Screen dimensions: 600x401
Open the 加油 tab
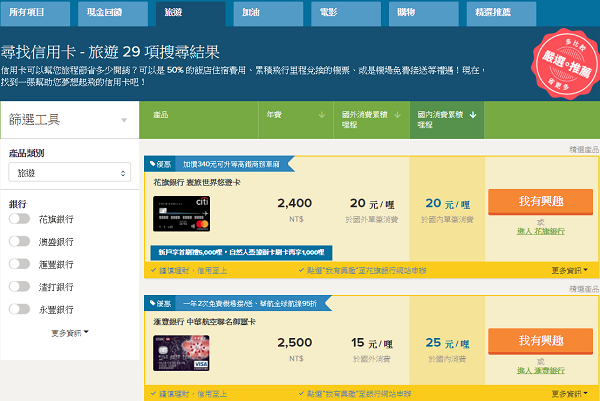(268, 13)
